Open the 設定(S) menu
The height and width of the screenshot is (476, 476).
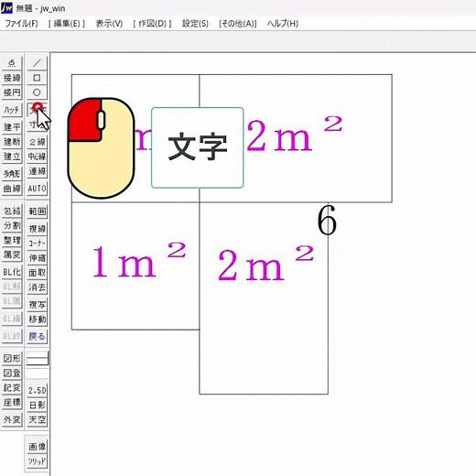click(195, 24)
